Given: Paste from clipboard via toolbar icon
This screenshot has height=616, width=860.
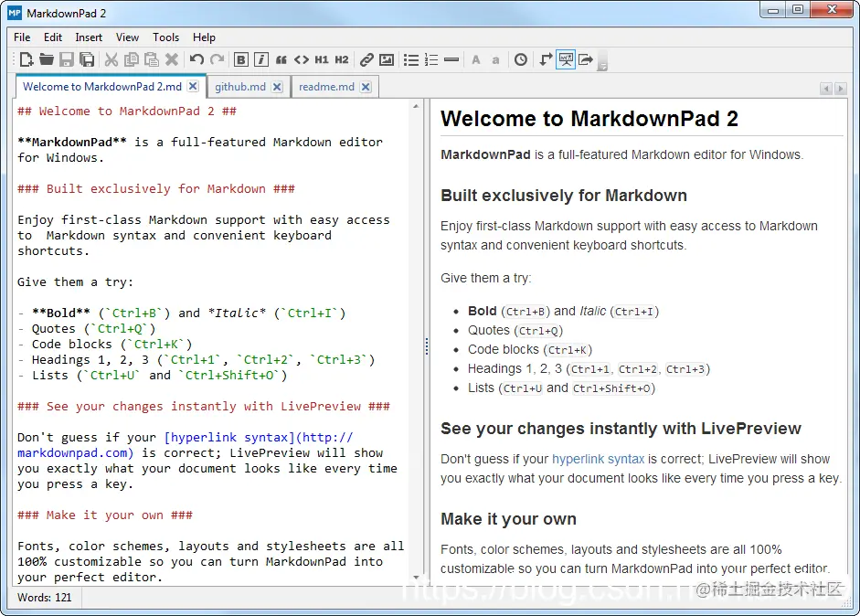Looking at the screenshot, I should [x=152, y=59].
